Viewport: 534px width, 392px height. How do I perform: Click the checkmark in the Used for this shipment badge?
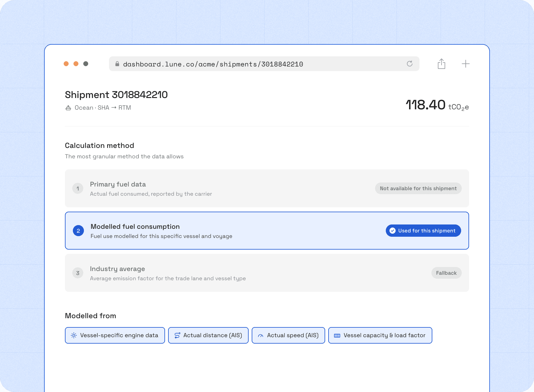[393, 231]
